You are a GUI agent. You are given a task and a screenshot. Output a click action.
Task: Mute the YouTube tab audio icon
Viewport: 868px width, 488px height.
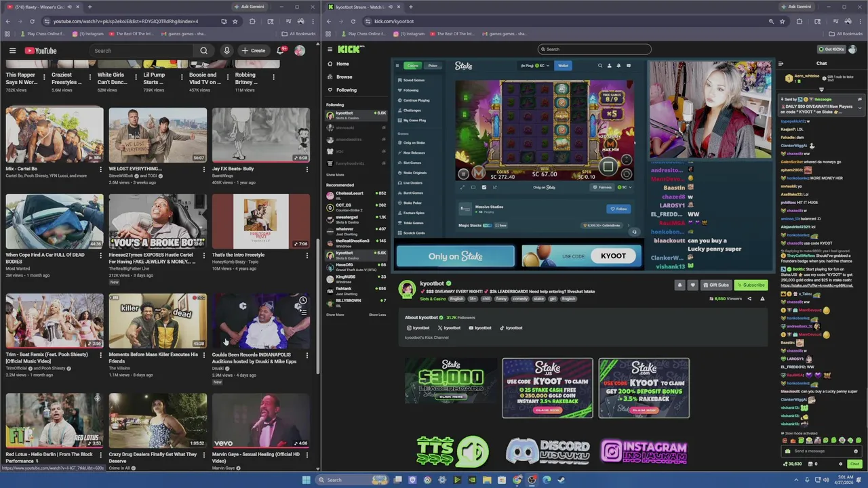click(x=70, y=7)
